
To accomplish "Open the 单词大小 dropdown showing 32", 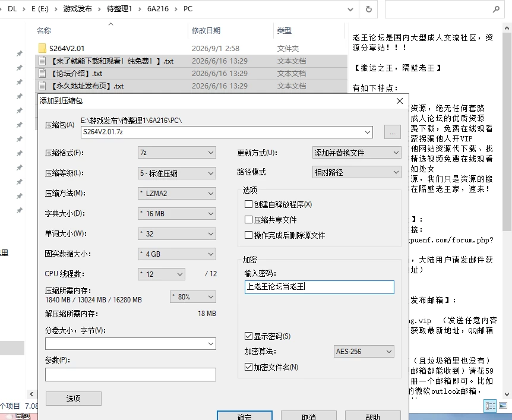I will coord(176,234).
